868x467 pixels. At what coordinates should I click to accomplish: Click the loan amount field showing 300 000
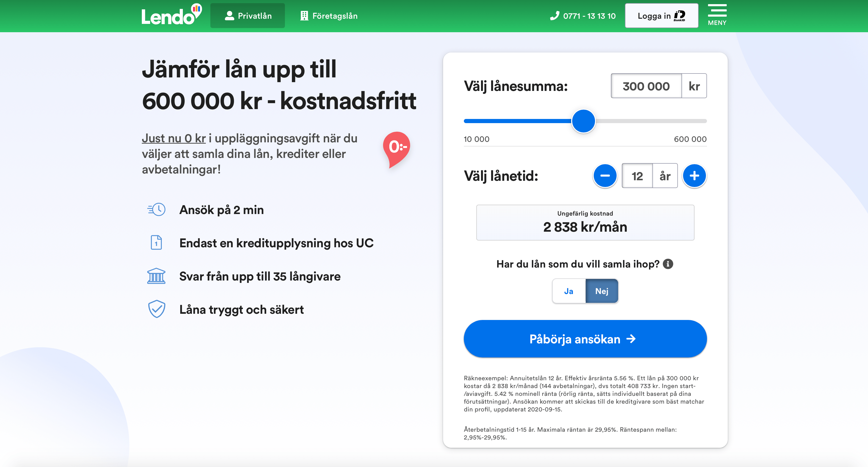(646, 86)
